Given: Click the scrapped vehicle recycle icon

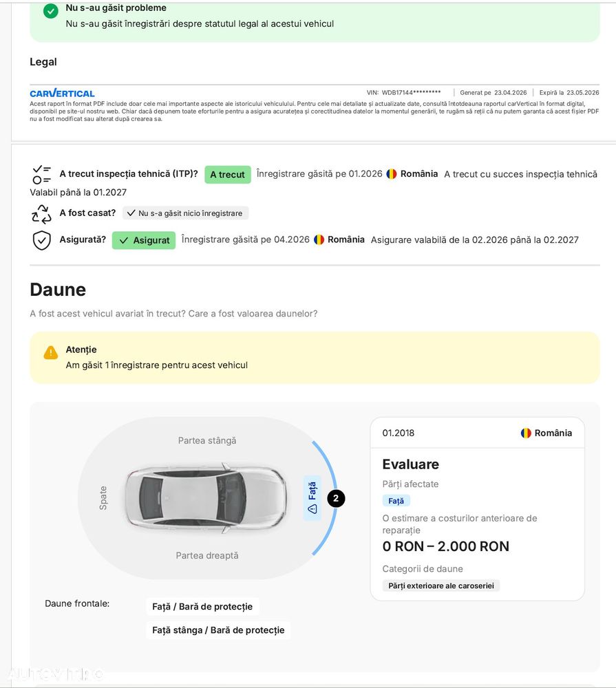Looking at the screenshot, I should [x=42, y=214].
